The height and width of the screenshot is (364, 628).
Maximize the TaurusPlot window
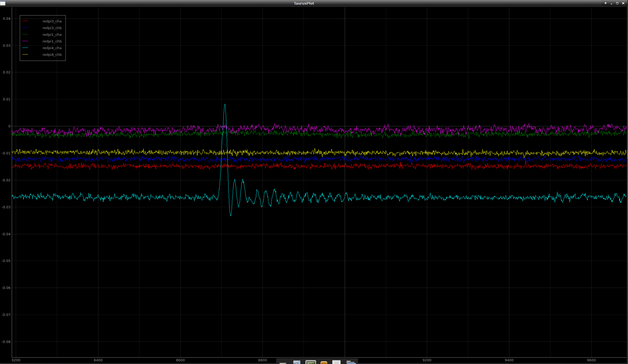tap(617, 3)
